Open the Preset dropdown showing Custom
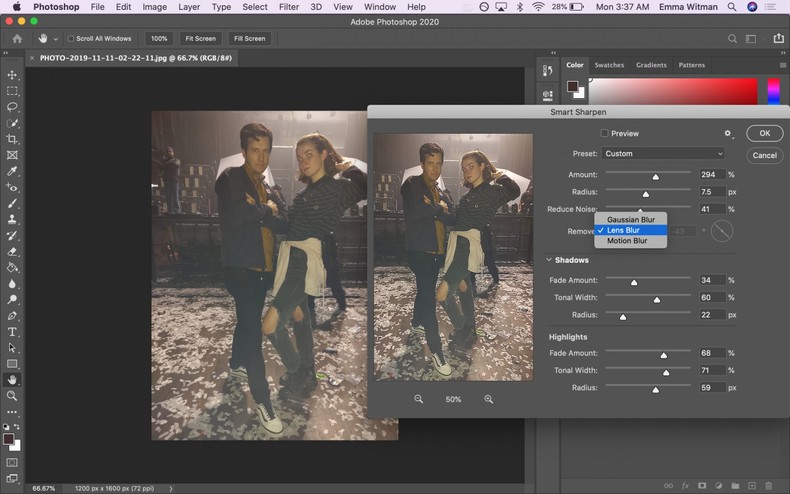This screenshot has height=494, width=790. coord(663,154)
